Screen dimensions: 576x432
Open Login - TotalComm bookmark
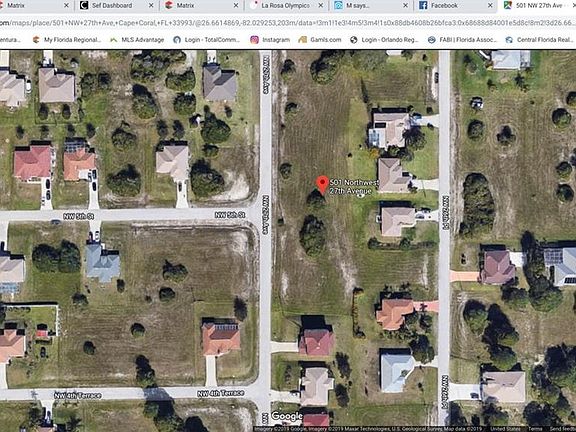206,40
